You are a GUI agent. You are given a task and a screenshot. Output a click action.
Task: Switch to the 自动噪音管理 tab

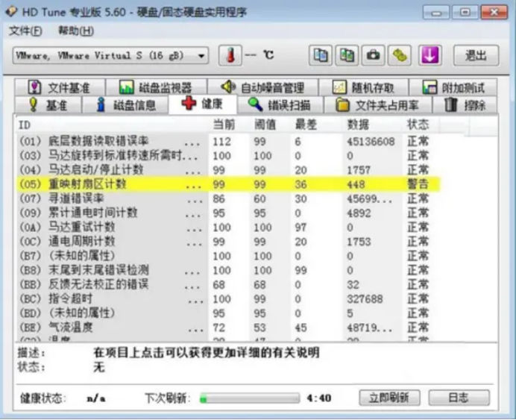click(x=263, y=87)
